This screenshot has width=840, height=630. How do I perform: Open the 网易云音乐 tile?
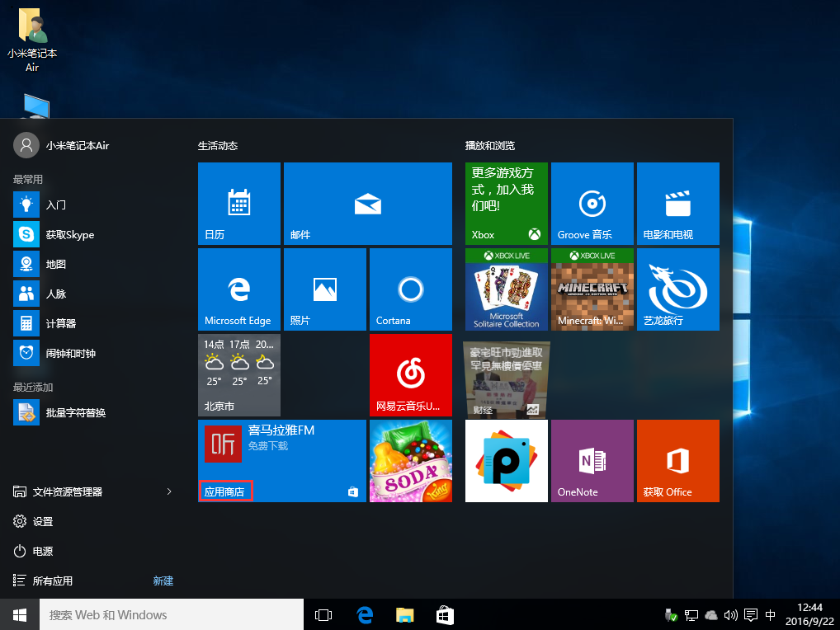[410, 375]
